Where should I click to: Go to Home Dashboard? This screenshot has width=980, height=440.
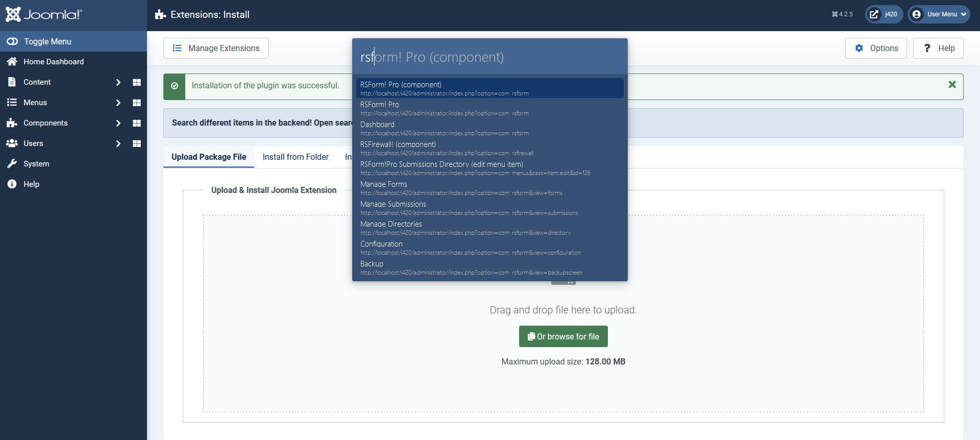point(73,62)
